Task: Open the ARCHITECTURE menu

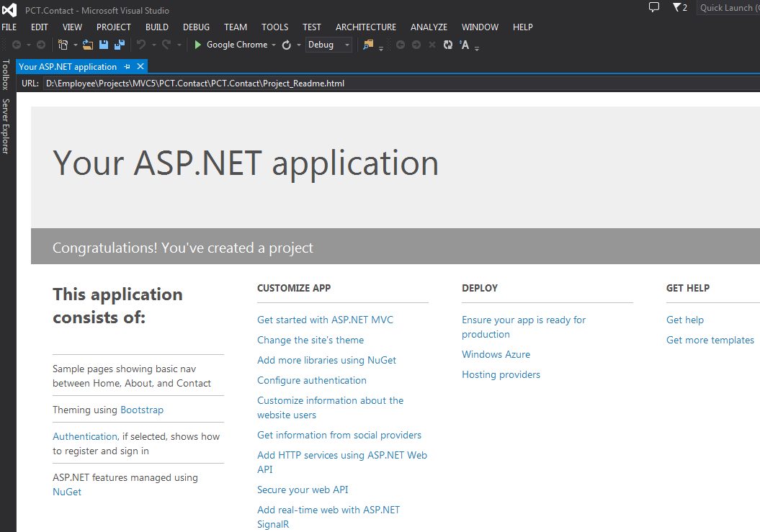Action: [x=365, y=27]
